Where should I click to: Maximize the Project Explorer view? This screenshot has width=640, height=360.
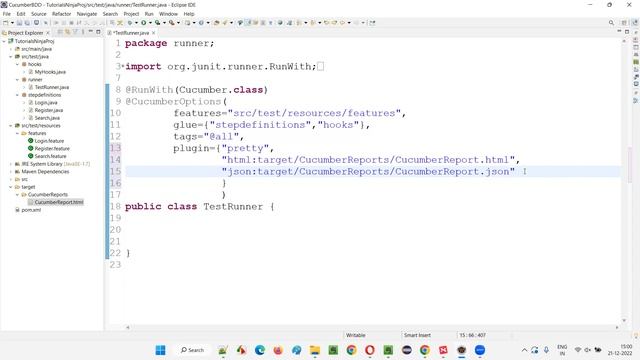point(98,32)
